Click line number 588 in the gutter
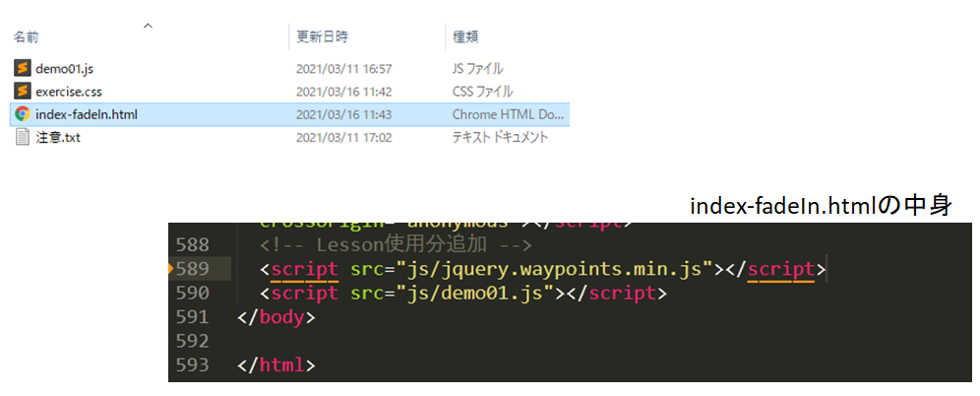Image resolution: width=980 pixels, height=396 pixels. pyautogui.click(x=193, y=244)
